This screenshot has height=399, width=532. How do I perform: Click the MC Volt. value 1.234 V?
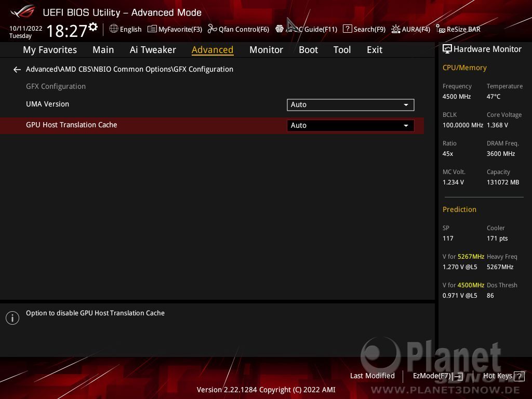(453, 182)
